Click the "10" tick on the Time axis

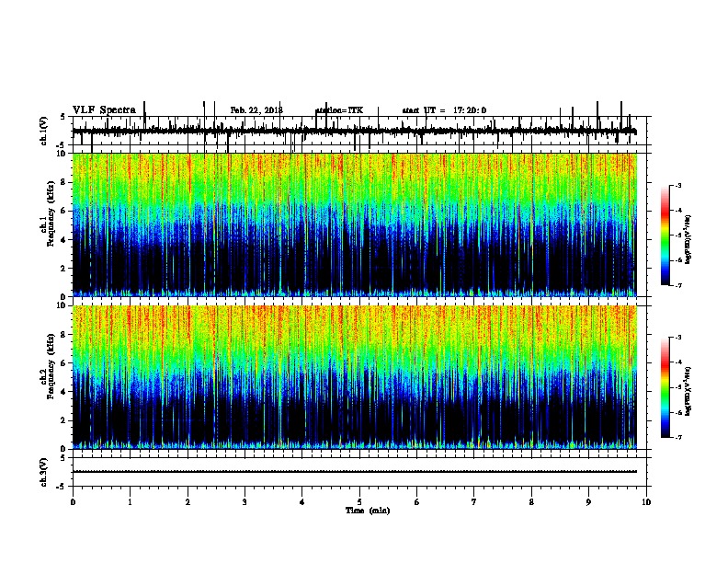646,502
